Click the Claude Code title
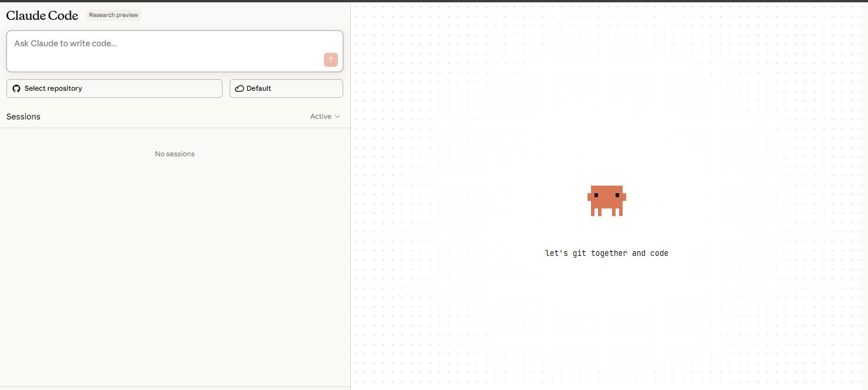This screenshot has width=868, height=390. 42,16
